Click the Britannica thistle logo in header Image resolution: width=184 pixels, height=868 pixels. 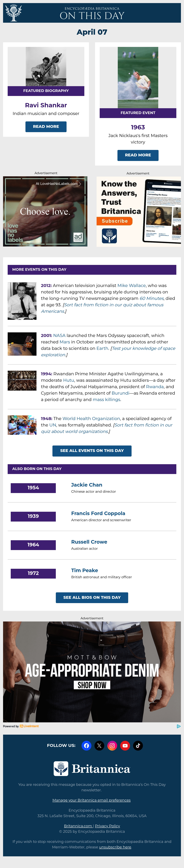(x=14, y=13)
